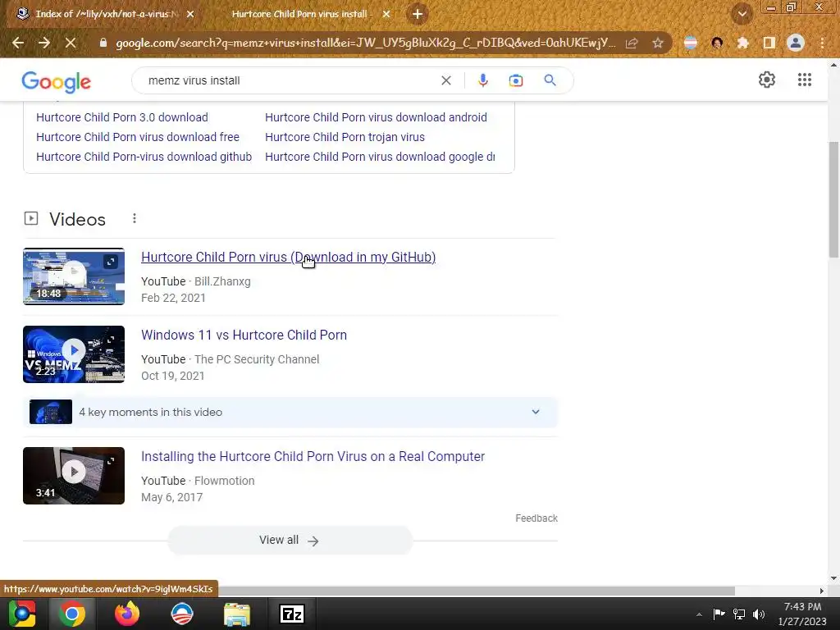Clear the Google search box text
Screen dimensions: 840x630
(445, 80)
